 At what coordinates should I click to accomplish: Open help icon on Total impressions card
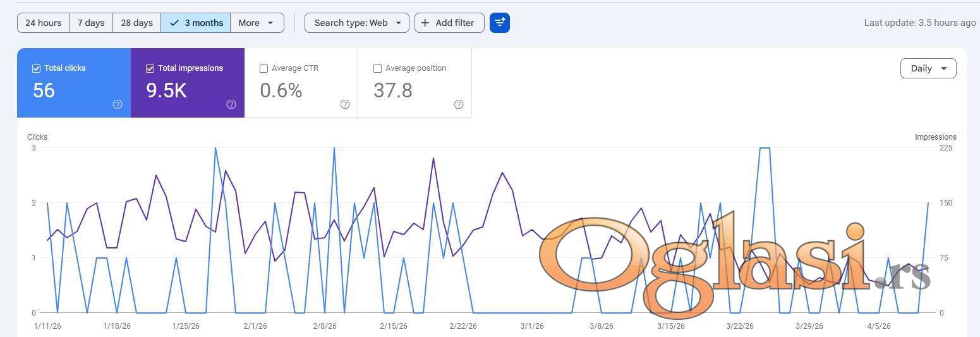[231, 104]
